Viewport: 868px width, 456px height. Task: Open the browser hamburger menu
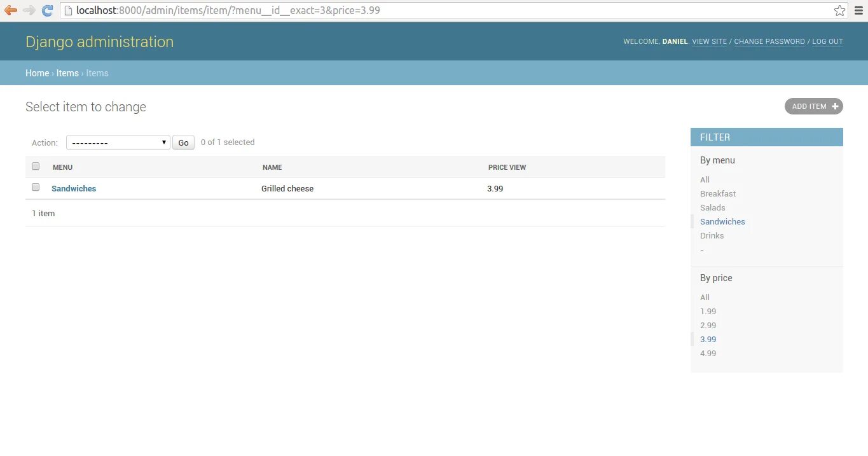[858, 10]
